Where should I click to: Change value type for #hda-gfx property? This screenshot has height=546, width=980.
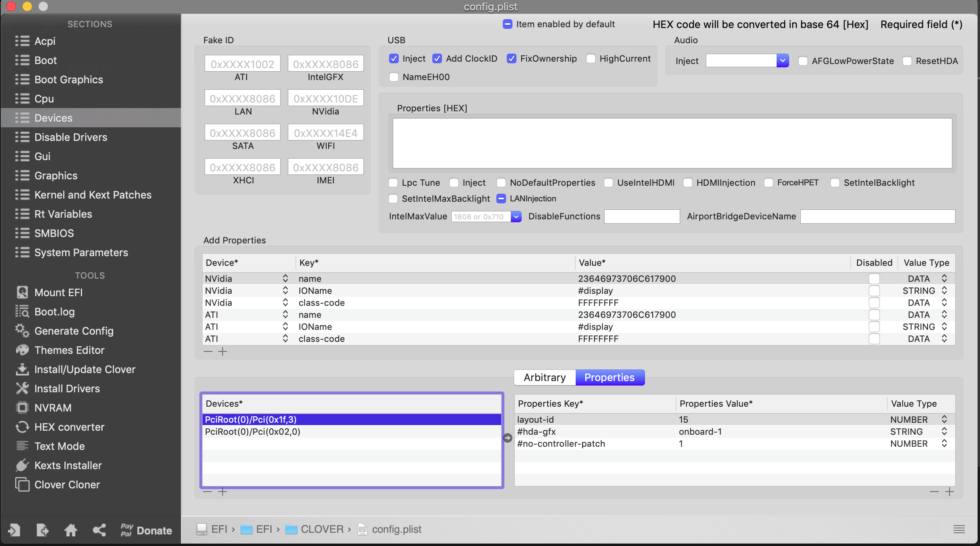click(x=944, y=432)
